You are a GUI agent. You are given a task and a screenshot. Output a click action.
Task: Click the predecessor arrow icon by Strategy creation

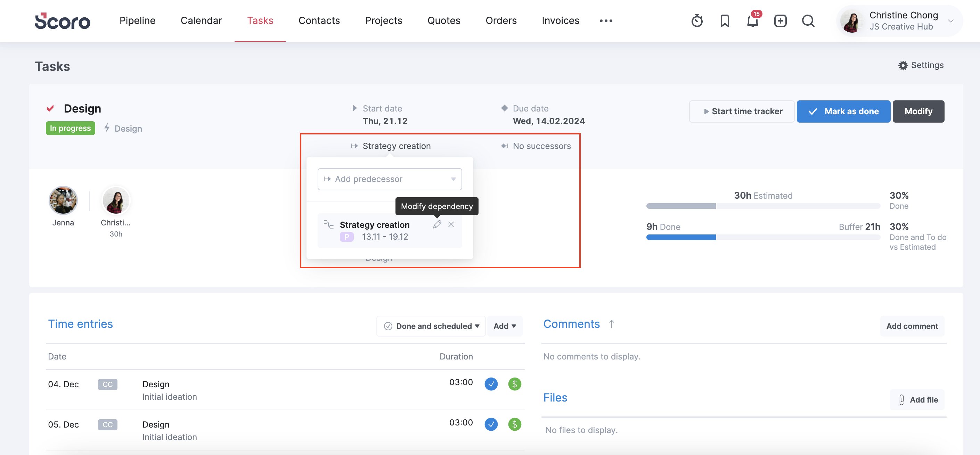[354, 146]
